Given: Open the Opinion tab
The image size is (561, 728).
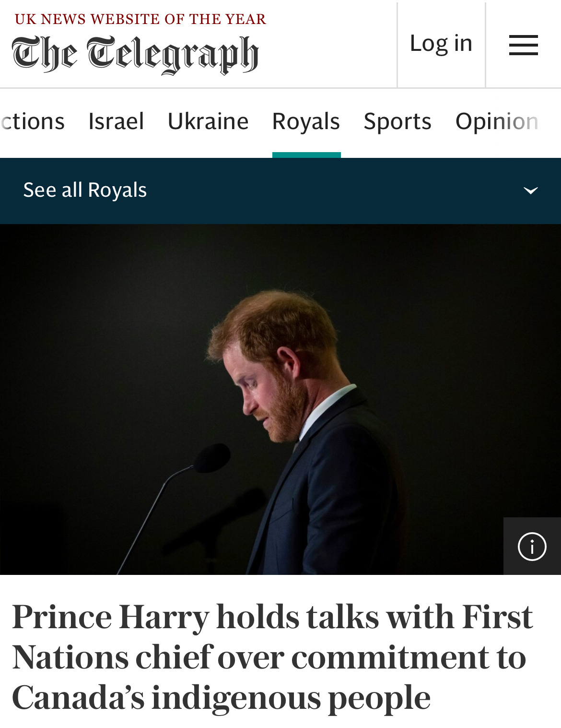Looking at the screenshot, I should (497, 122).
